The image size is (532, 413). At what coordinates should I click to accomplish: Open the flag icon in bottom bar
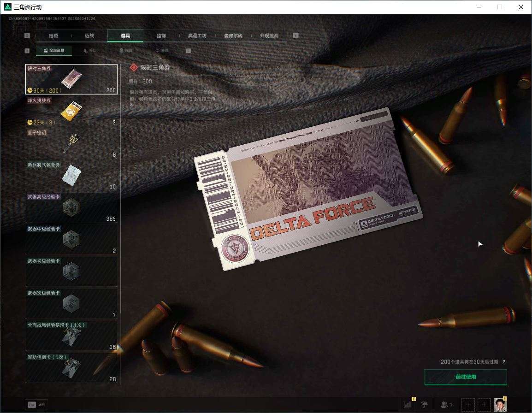coord(425,405)
